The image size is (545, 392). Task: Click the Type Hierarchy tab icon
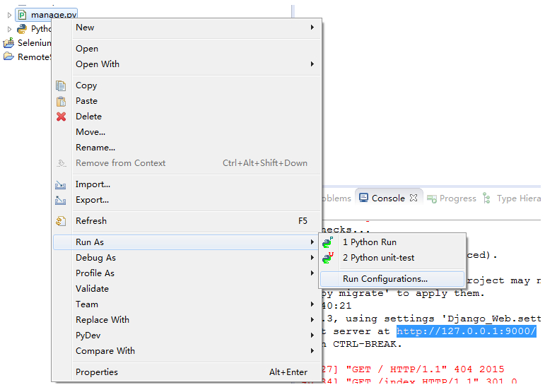tap(486, 198)
